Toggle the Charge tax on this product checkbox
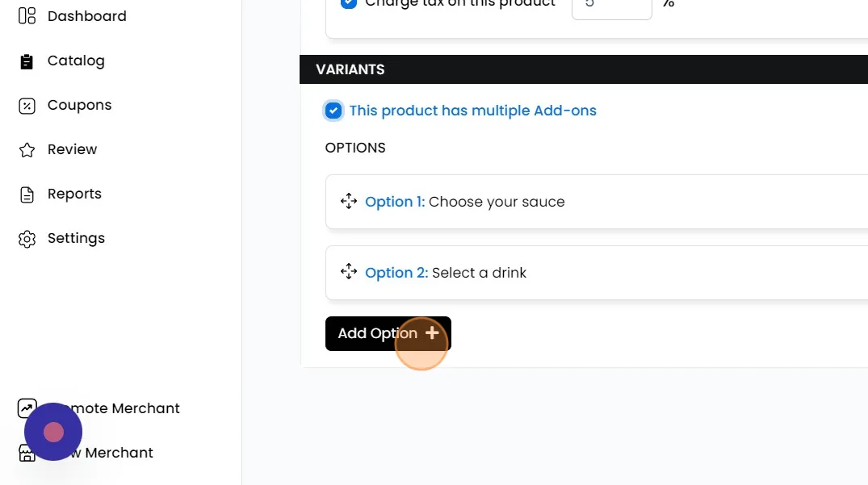Image resolution: width=868 pixels, height=485 pixels. pos(349,3)
